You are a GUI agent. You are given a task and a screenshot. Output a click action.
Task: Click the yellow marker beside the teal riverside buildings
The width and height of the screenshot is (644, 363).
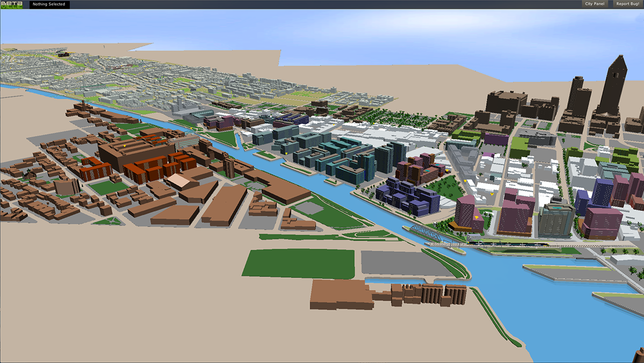point(287,154)
